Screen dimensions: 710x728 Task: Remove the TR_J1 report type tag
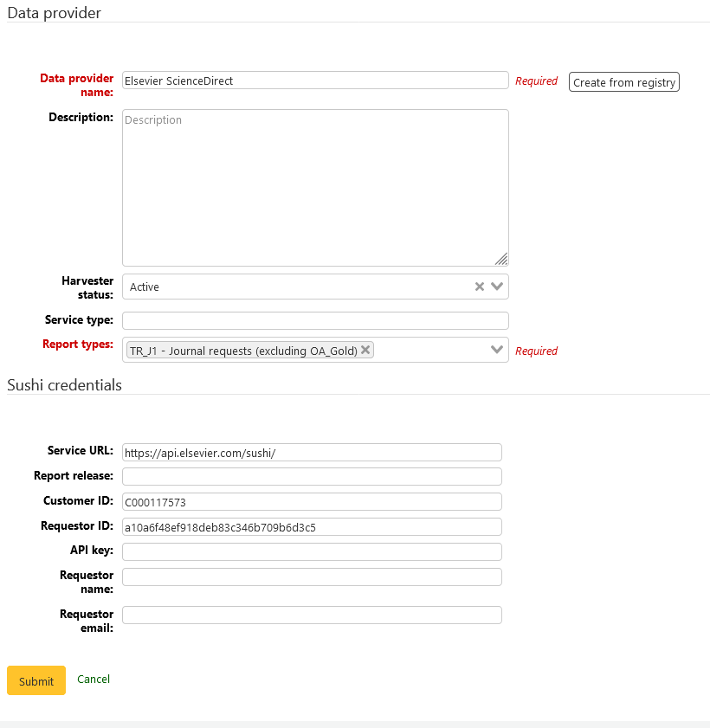365,350
